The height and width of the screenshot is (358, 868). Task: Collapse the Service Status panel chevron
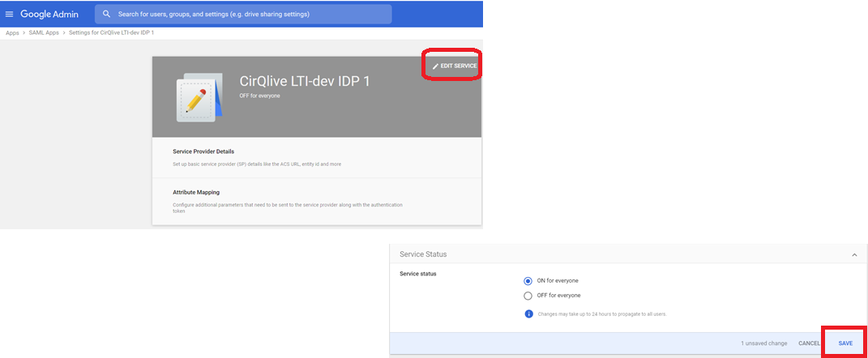click(855, 254)
